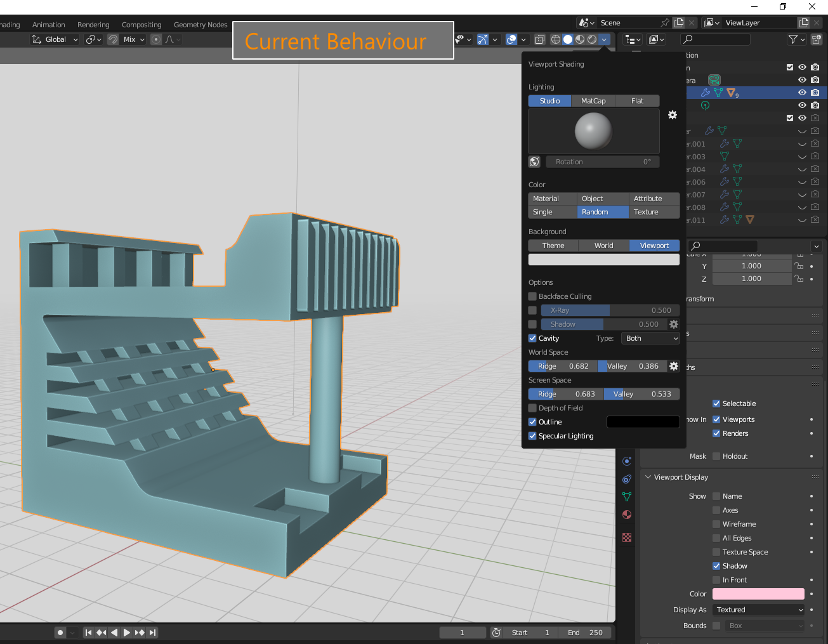The width and height of the screenshot is (828, 644).
Task: Open the Global transform orientation dropdown
Action: pos(55,39)
